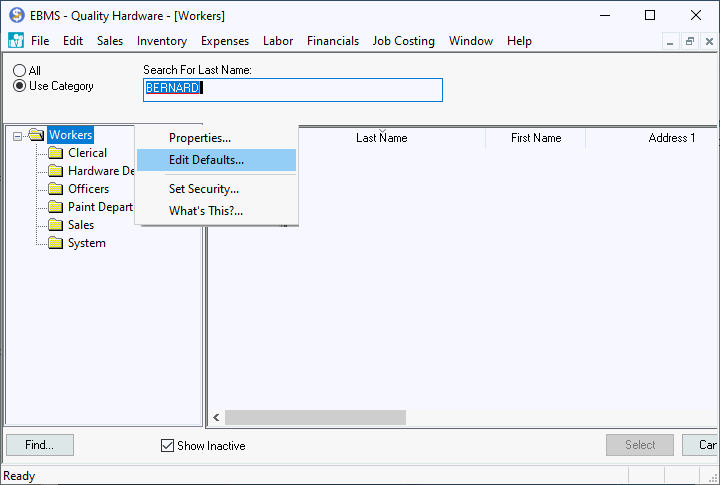Click the EBMS app icon in title bar
This screenshot has height=485, width=720.
click(16, 15)
